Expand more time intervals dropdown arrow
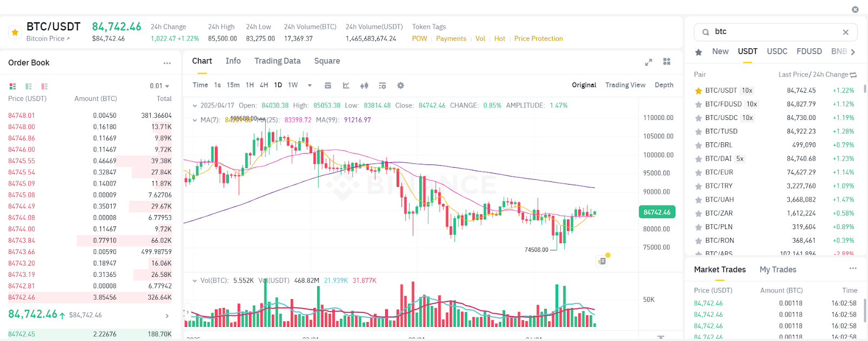The image size is (868, 341). (x=310, y=85)
